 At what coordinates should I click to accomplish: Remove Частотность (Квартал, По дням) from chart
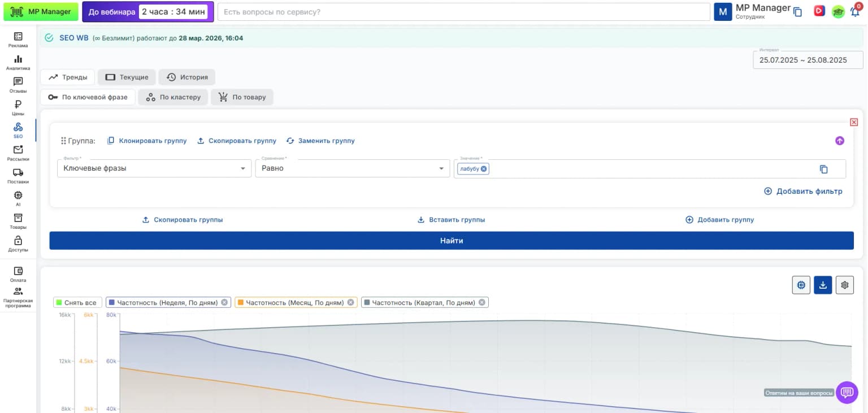tap(482, 302)
